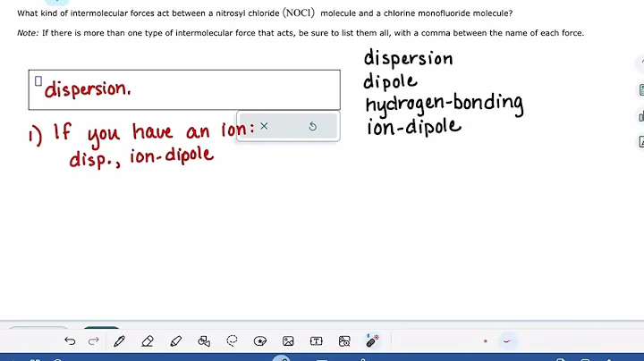Click the reset arrow below answer box
This screenshot has height=361, width=644.
tap(312, 126)
